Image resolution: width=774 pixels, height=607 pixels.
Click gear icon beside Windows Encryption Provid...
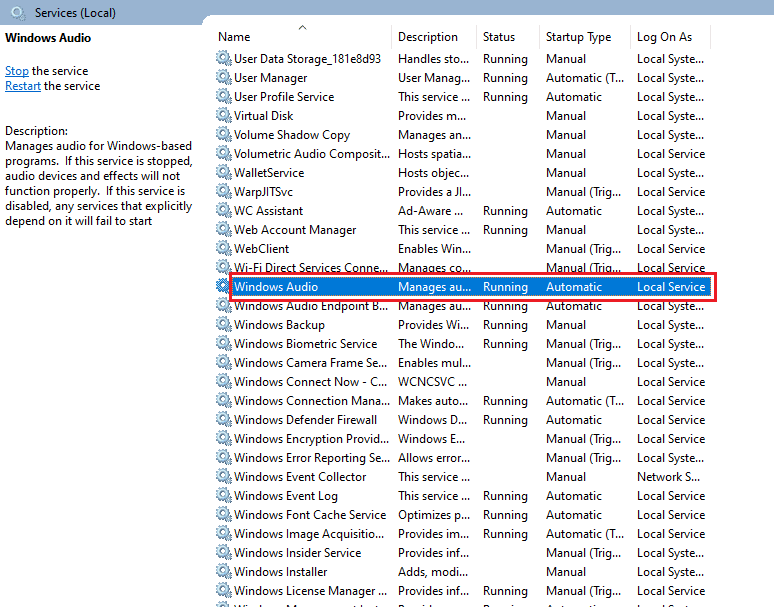(224, 438)
